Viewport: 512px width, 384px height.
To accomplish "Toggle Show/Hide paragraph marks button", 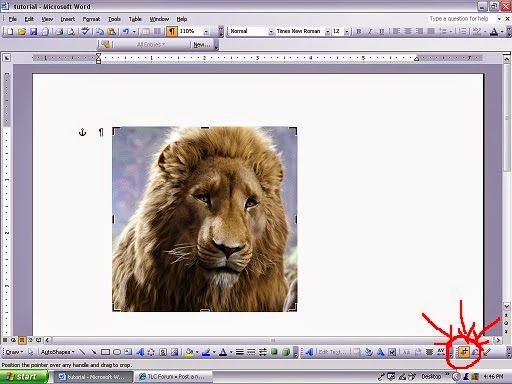I will pyautogui.click(x=172, y=31).
